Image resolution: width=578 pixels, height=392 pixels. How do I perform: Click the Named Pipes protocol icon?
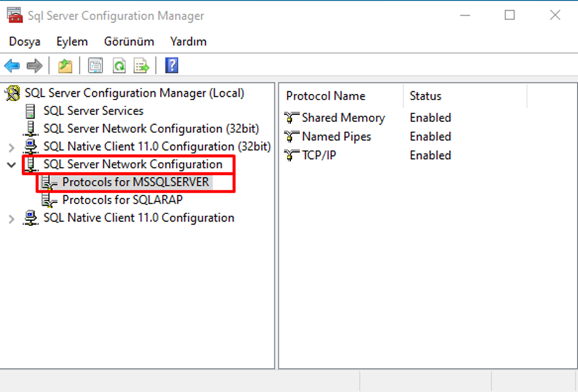(291, 137)
